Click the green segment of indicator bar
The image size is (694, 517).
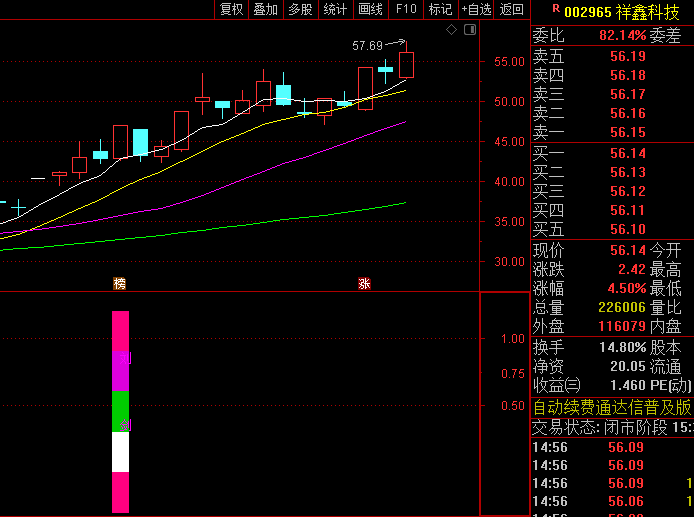[120, 412]
